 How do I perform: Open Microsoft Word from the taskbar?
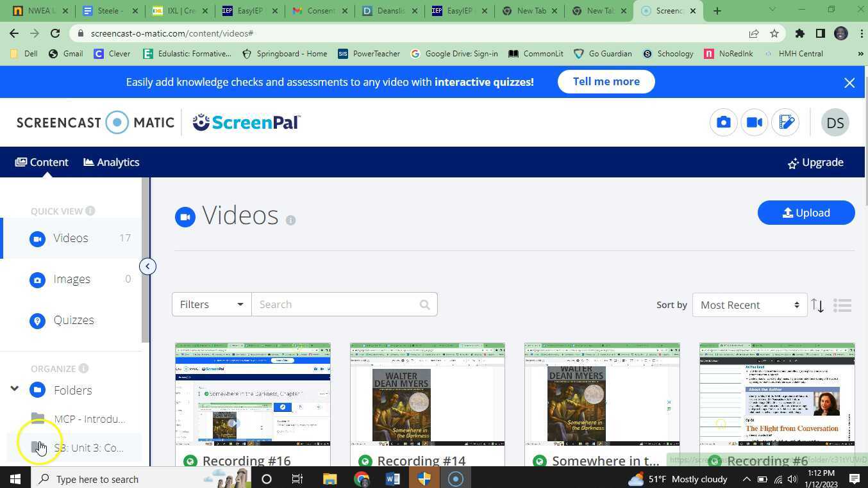pos(392,479)
